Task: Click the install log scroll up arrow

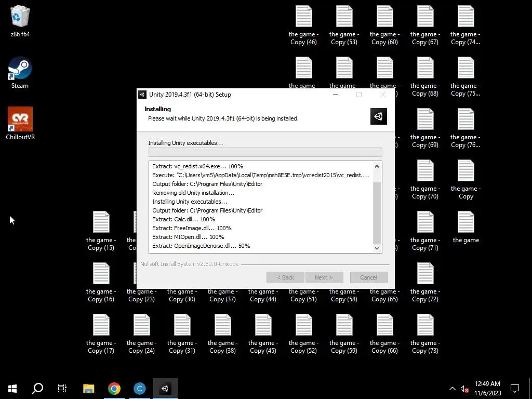Action: [377, 166]
